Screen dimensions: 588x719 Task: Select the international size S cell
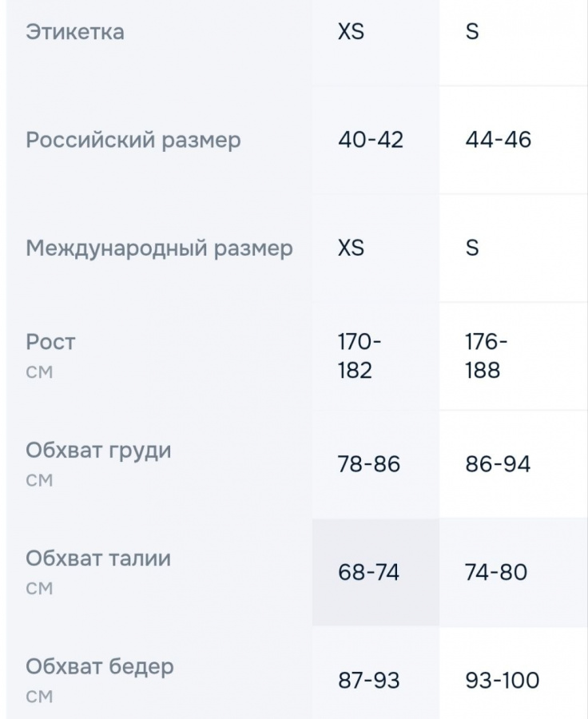472,248
